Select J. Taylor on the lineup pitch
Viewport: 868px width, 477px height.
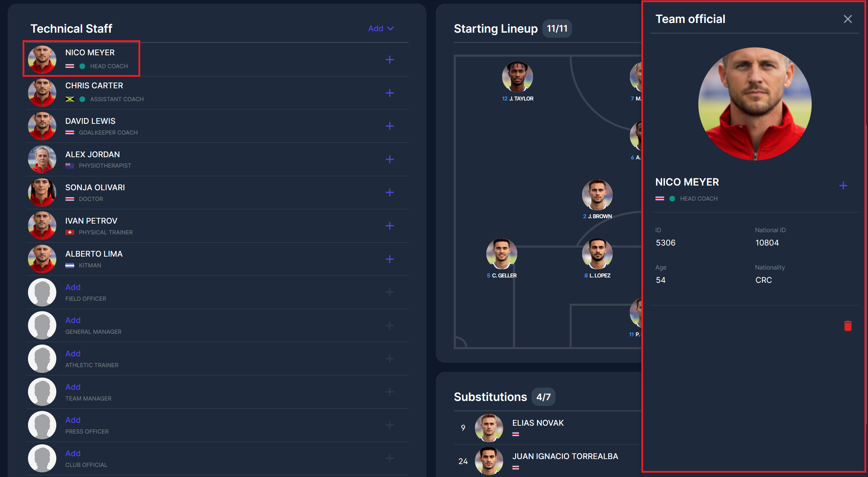click(517, 77)
